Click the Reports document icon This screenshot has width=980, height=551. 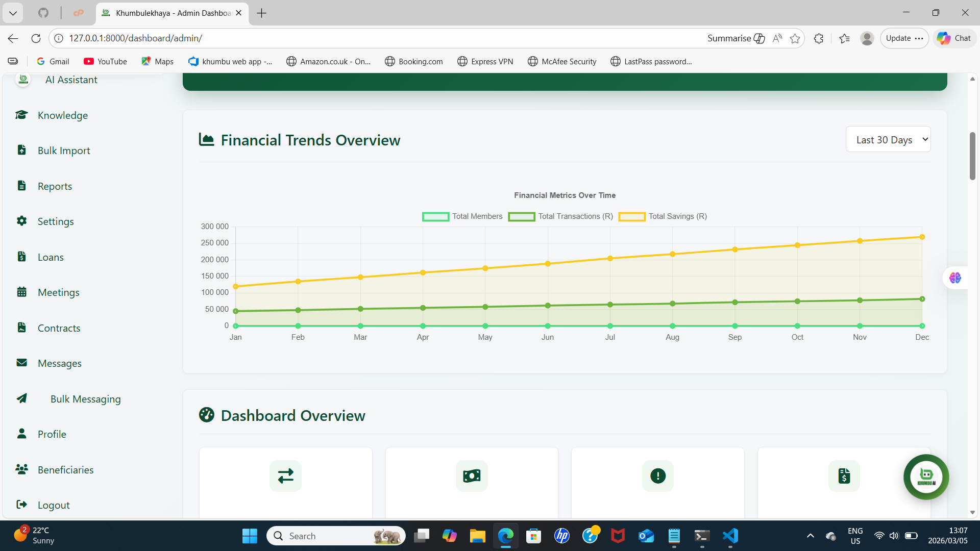coord(21,185)
